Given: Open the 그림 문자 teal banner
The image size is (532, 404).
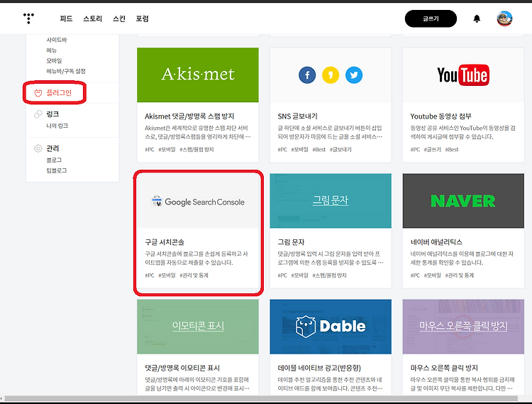Looking at the screenshot, I should tap(331, 201).
